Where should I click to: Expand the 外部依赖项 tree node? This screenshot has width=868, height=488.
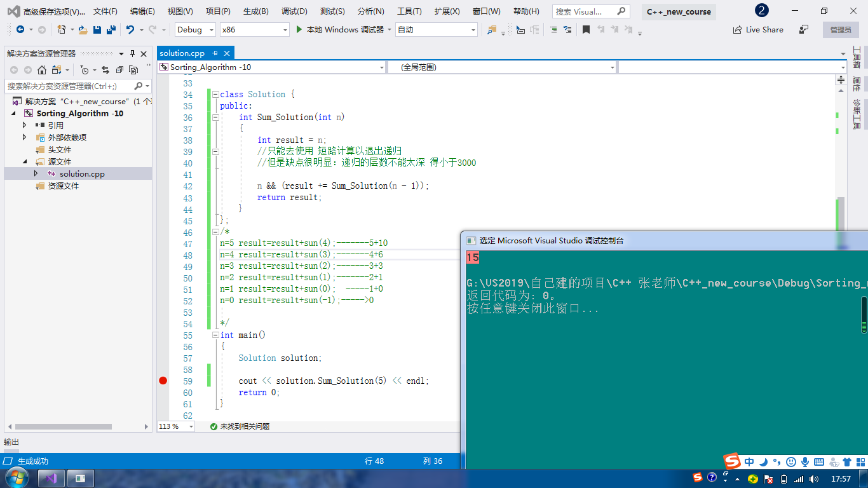25,137
